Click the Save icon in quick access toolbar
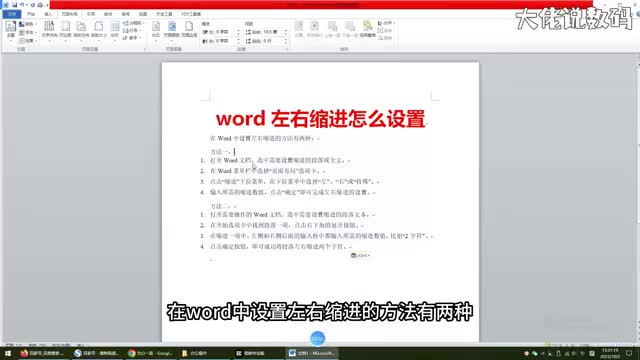 tap(14, 5)
